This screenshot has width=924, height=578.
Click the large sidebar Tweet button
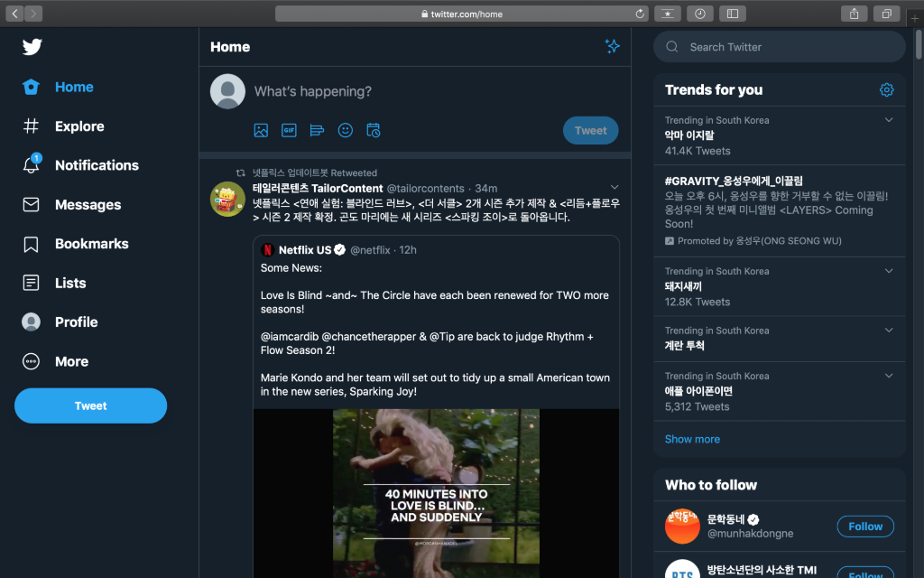(x=91, y=406)
